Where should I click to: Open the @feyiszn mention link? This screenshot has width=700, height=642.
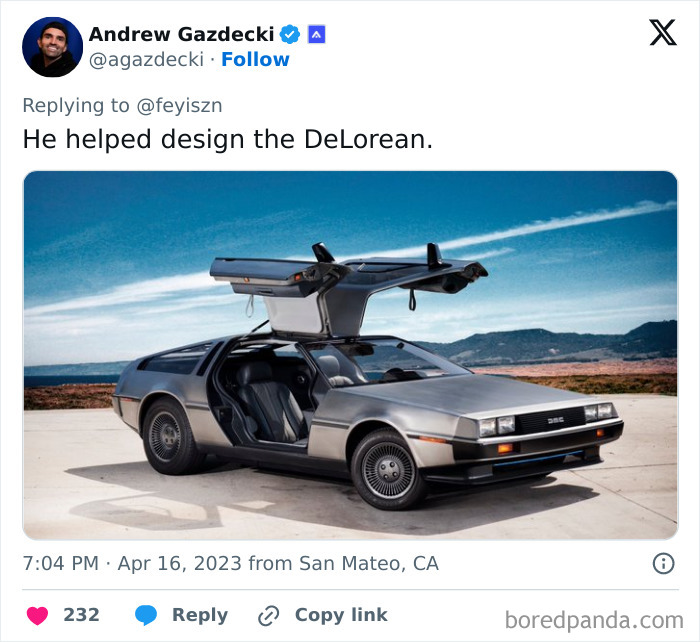pos(179,106)
